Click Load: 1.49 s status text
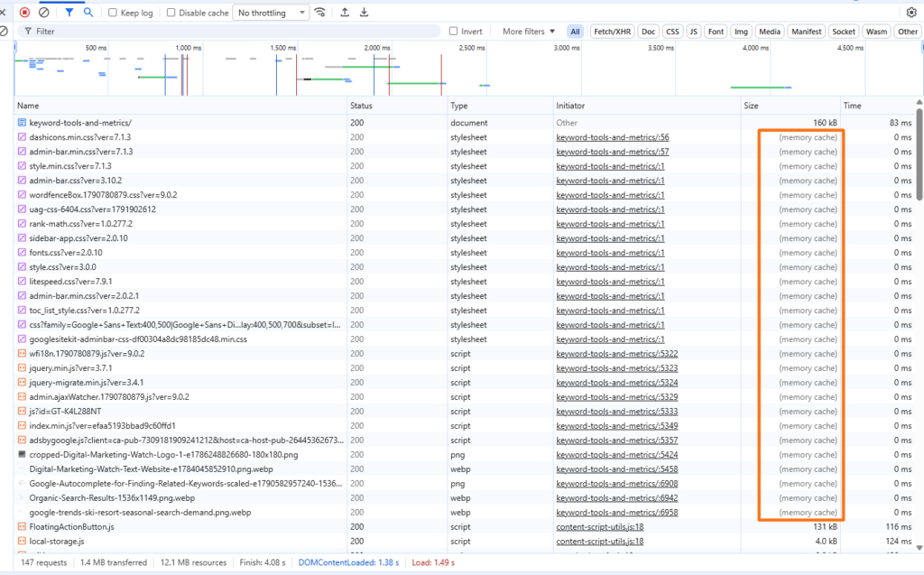 click(433, 562)
